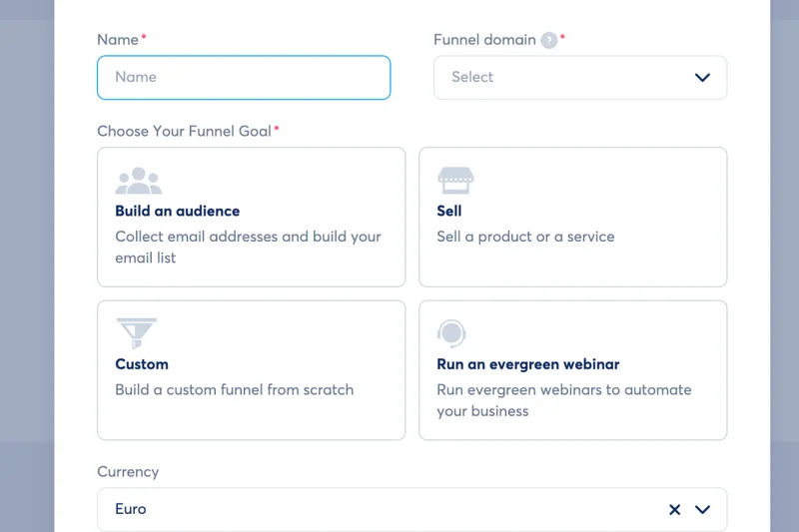Pick the Custom funnel goal title

[x=142, y=364]
